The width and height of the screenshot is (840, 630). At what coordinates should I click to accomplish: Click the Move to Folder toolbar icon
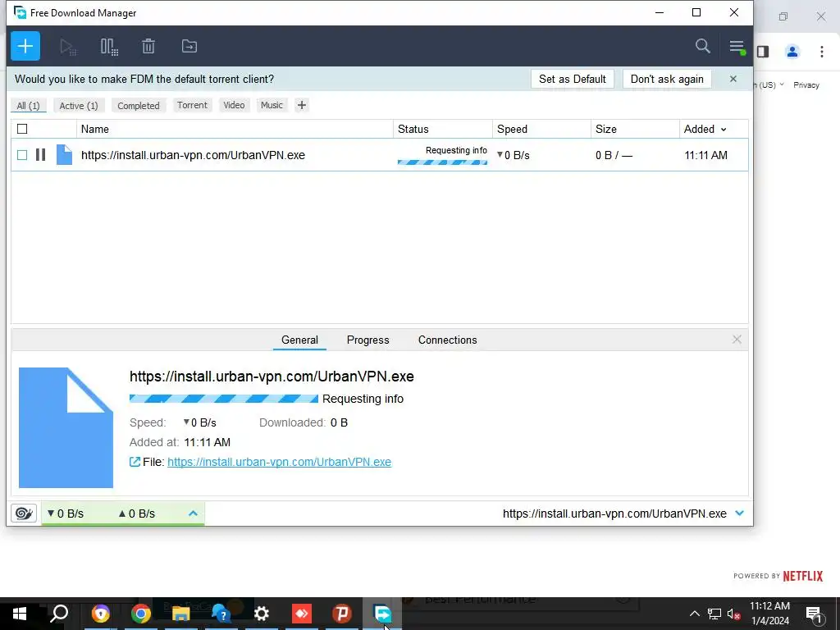click(189, 46)
